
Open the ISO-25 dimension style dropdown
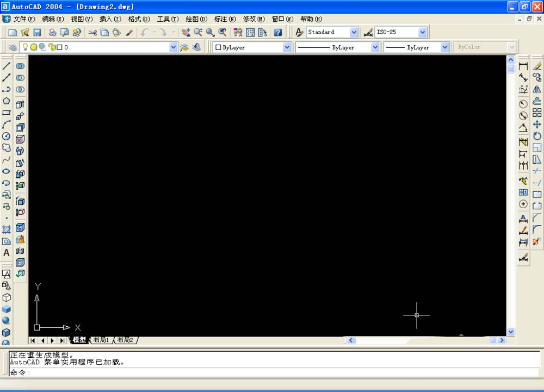click(x=422, y=32)
